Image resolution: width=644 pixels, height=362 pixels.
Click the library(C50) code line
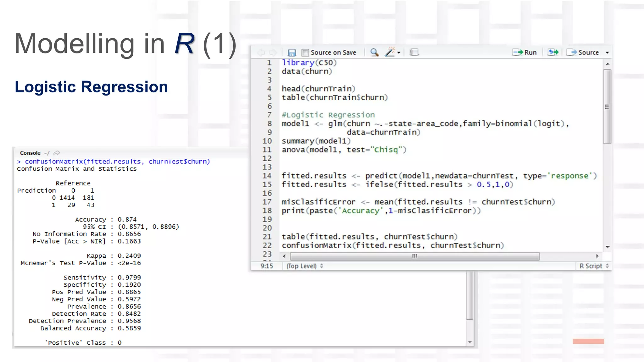[309, 63]
